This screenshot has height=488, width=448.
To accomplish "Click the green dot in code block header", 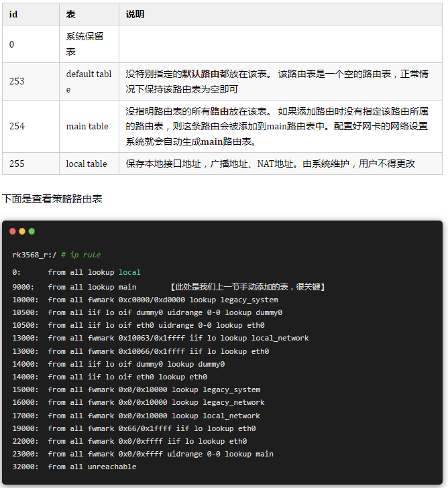I will (x=32, y=231).
